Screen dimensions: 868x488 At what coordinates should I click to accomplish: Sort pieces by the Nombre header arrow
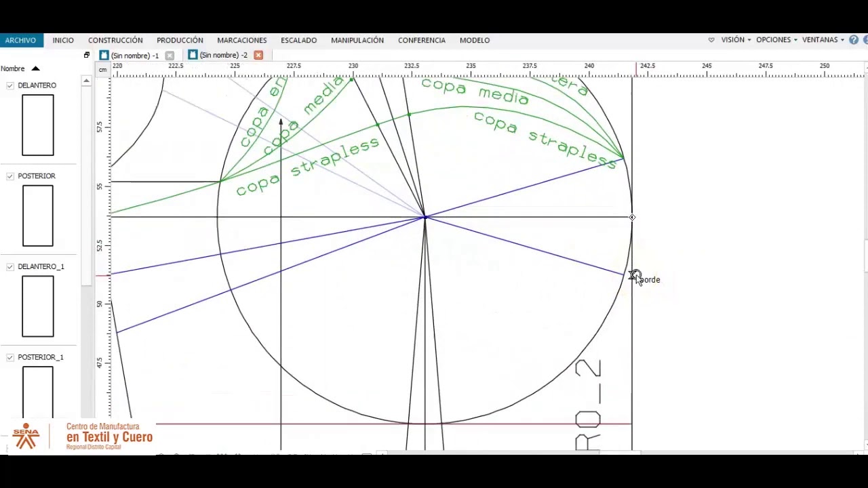pyautogui.click(x=36, y=68)
